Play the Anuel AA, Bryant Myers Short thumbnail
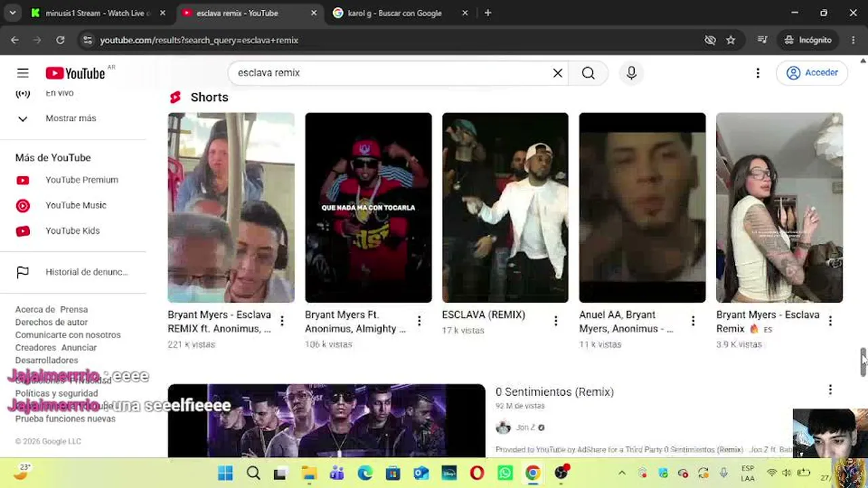The width and height of the screenshot is (868, 488). (x=642, y=207)
